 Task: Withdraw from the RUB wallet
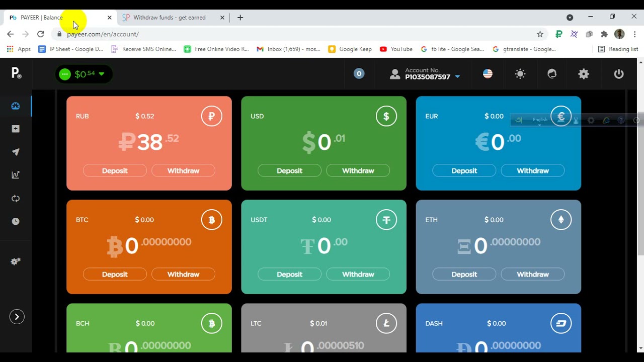[183, 171]
